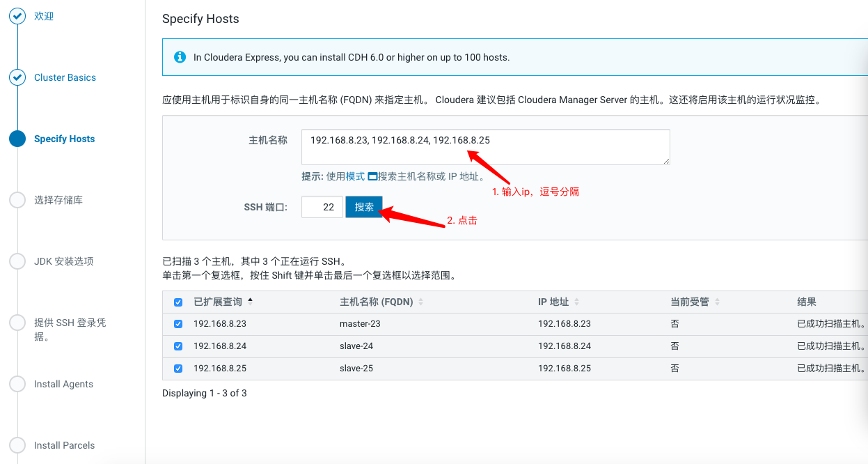
Task: Click the JDK 安装选项 step circle
Action: pyautogui.click(x=17, y=261)
